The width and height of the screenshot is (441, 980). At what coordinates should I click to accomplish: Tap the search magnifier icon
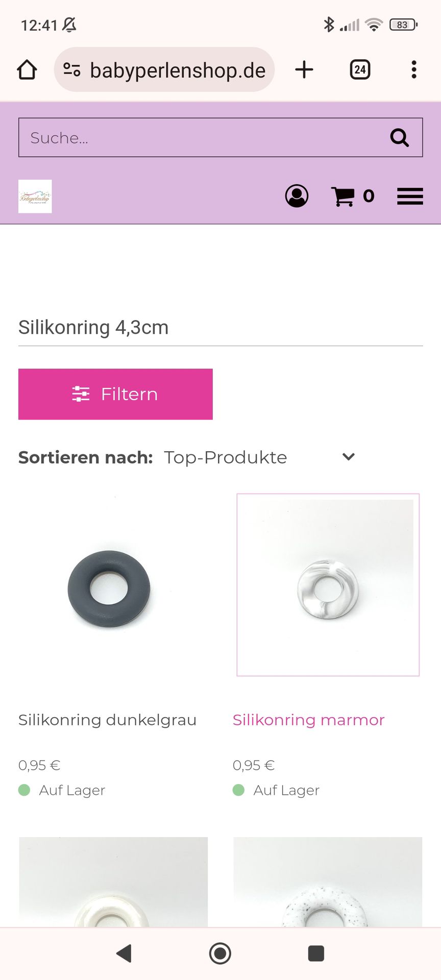point(399,137)
